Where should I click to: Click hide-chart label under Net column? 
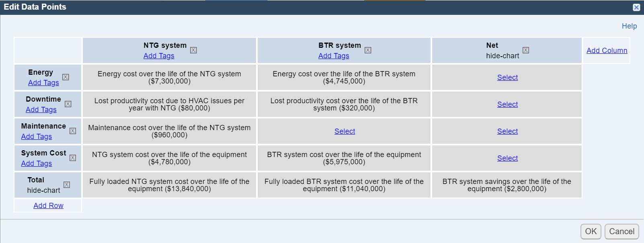point(502,56)
